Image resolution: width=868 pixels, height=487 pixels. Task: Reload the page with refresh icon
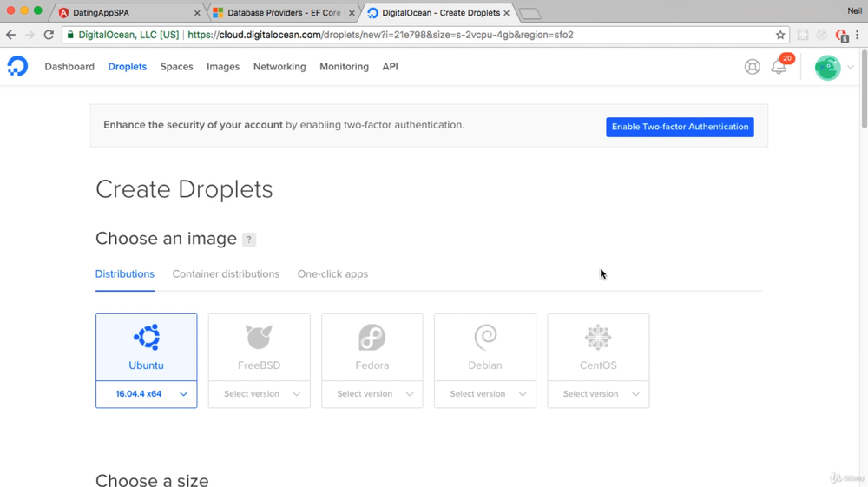click(49, 35)
